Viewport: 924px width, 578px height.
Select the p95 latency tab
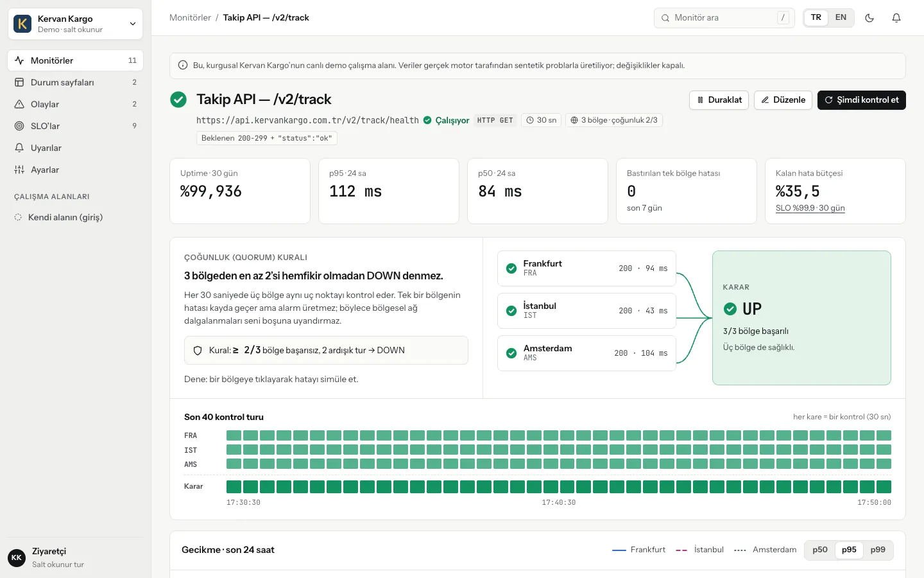coord(849,550)
